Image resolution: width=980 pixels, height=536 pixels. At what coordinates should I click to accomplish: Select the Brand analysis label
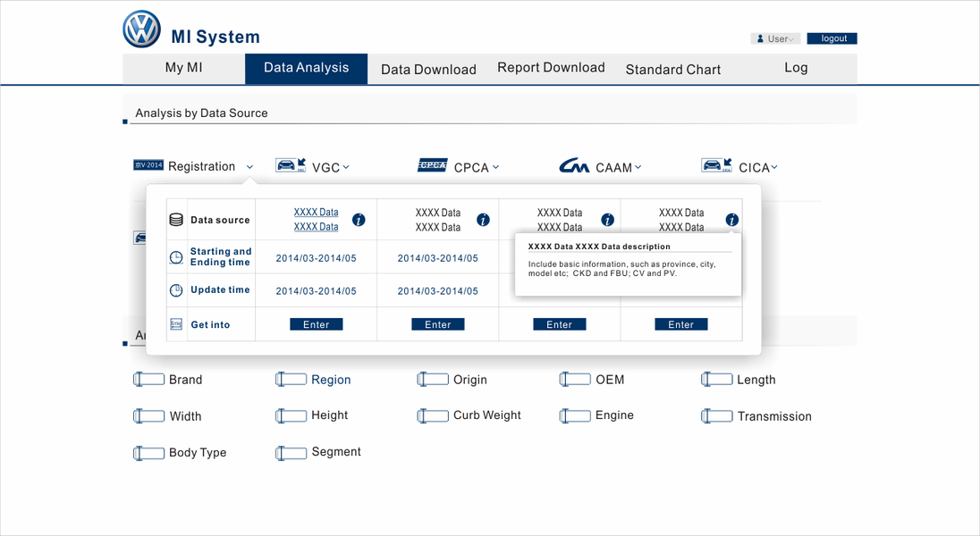(186, 380)
